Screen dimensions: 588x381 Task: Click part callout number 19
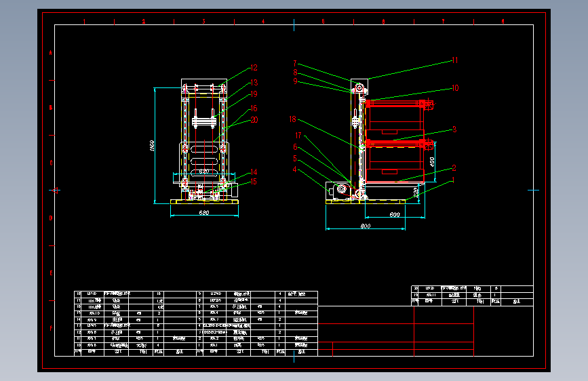click(x=254, y=94)
